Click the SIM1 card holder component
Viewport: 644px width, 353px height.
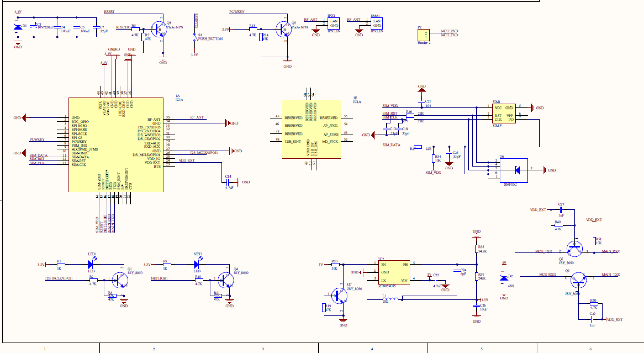(x=504, y=114)
